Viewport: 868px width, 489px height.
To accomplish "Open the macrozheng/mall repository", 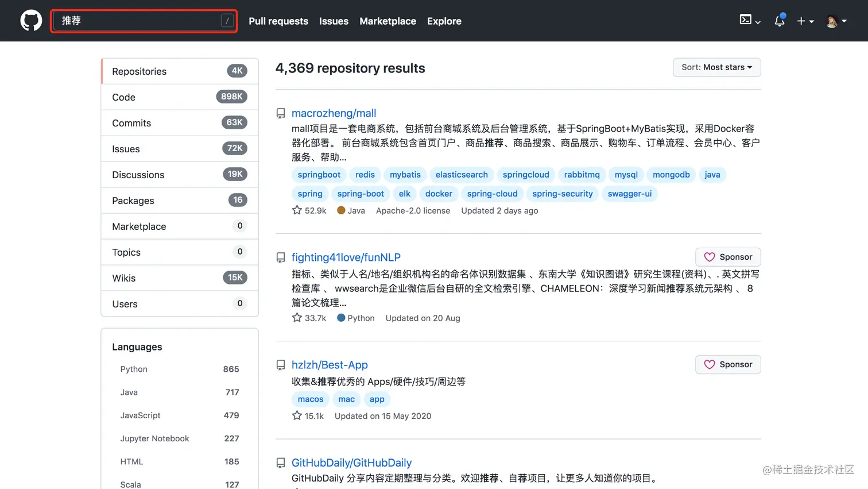I will (x=334, y=113).
